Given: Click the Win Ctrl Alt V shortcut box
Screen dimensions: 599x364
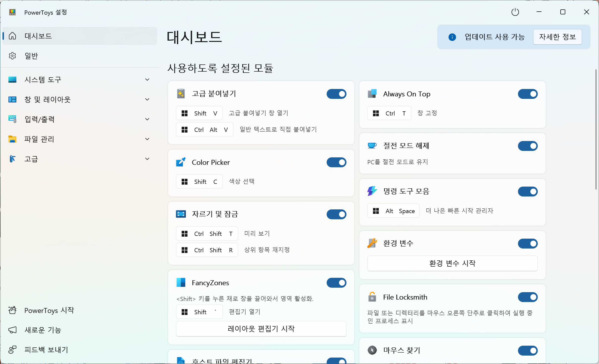Looking at the screenshot, I should (x=205, y=130).
